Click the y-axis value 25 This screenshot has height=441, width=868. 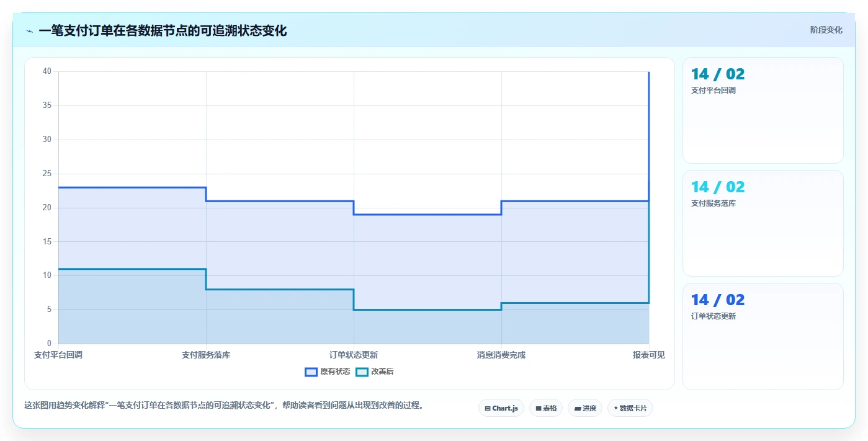[x=47, y=174]
